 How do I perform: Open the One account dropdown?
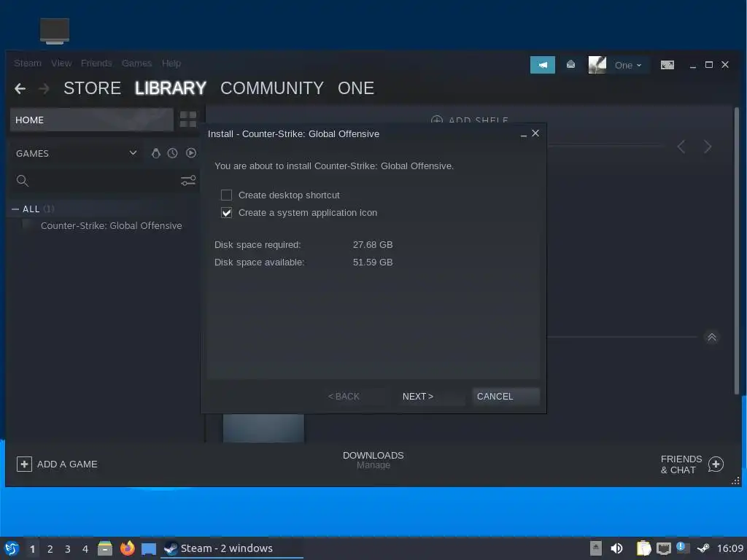(x=628, y=65)
